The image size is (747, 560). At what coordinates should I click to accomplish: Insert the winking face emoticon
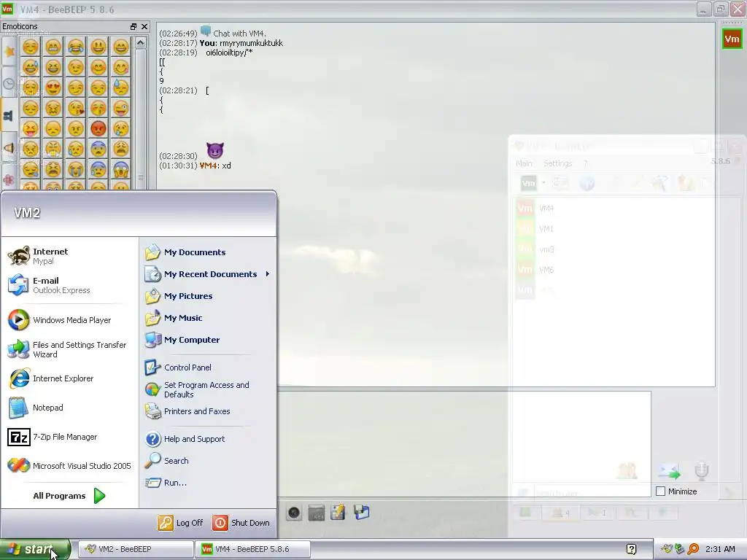tap(75, 67)
